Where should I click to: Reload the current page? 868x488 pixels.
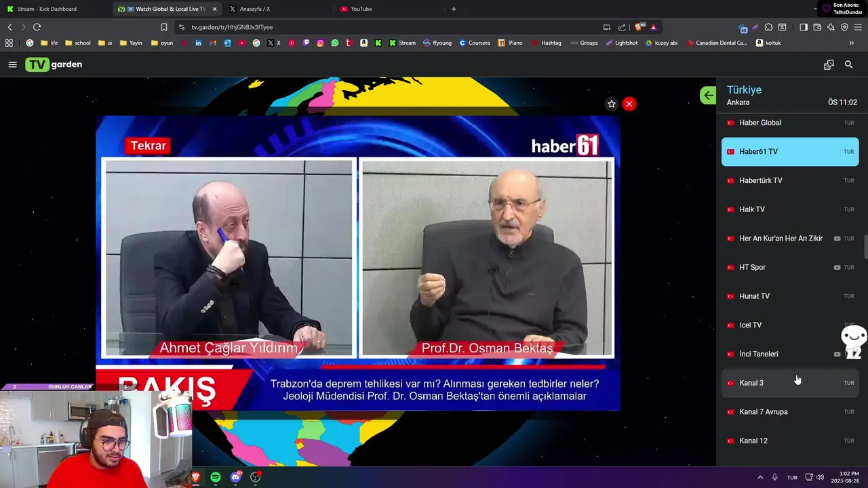coord(37,27)
